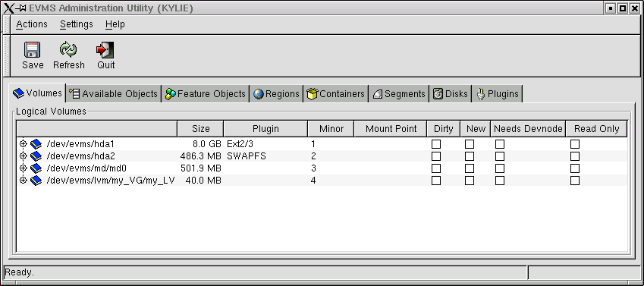Switch to the Regions tab
The image size is (644, 286).
pos(276,94)
